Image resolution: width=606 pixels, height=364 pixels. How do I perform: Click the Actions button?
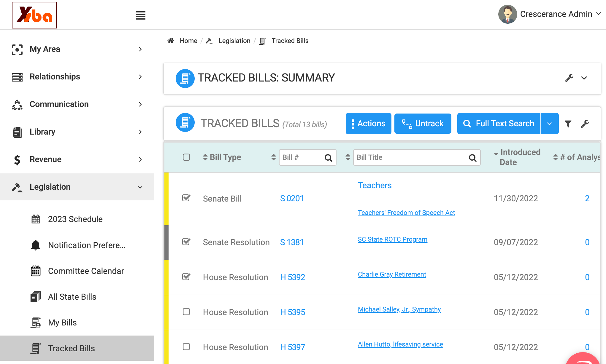(x=368, y=124)
